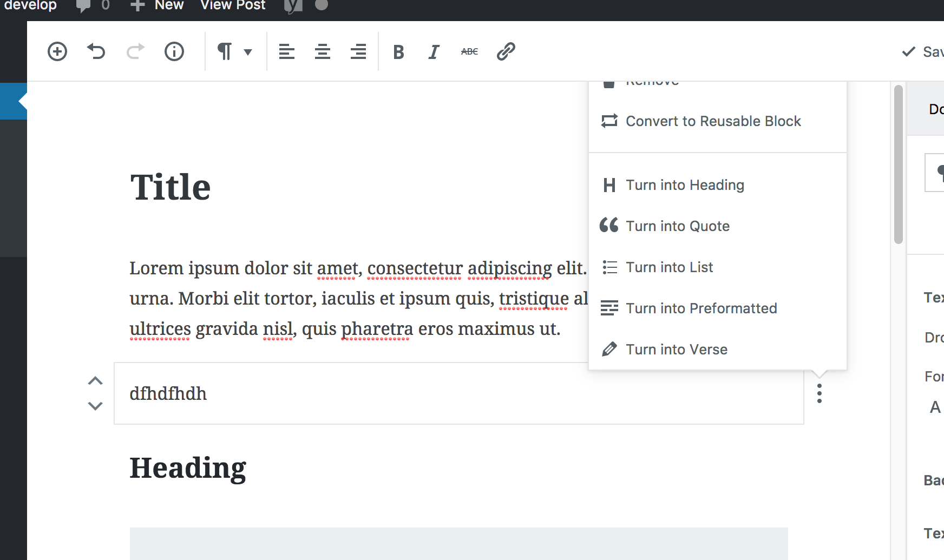Redo the last change
The height and width of the screenshot is (560, 944).
point(135,51)
